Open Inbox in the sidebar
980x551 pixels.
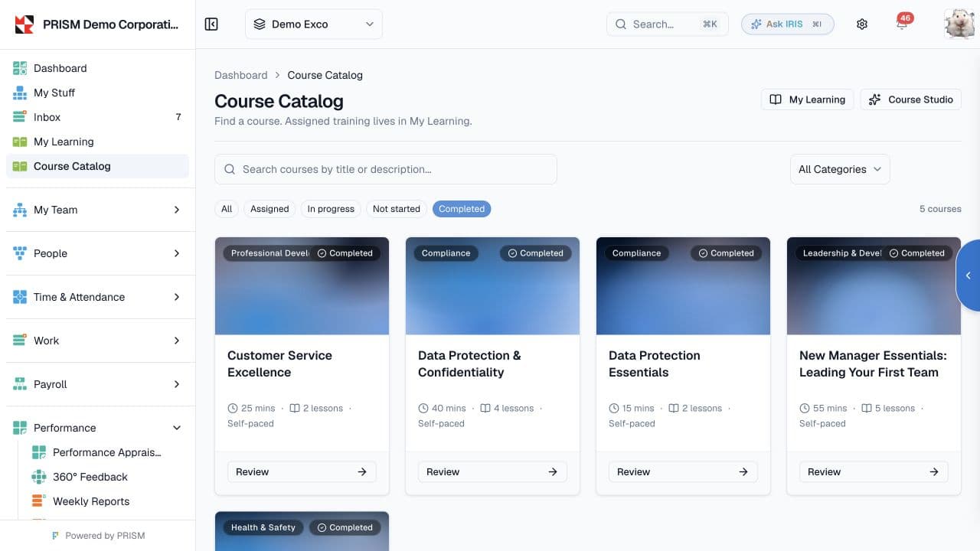coord(97,117)
